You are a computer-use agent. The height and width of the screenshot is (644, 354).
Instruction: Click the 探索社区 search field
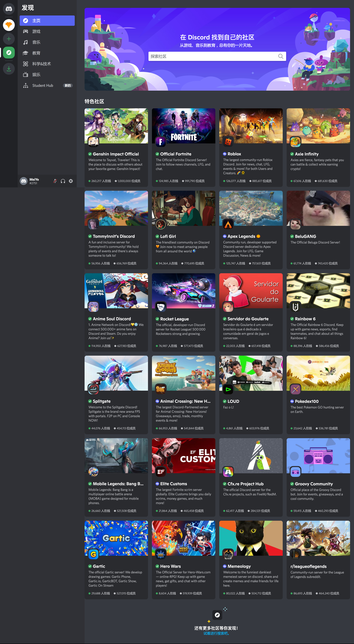point(217,56)
